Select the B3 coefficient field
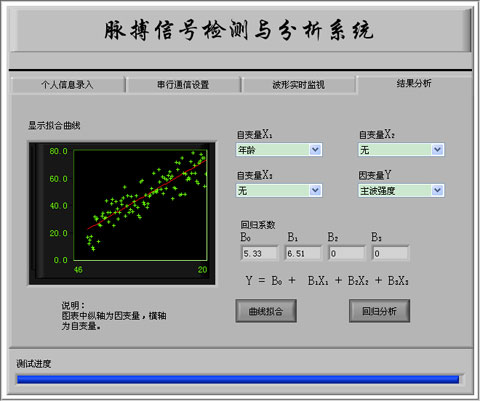 click(390, 253)
